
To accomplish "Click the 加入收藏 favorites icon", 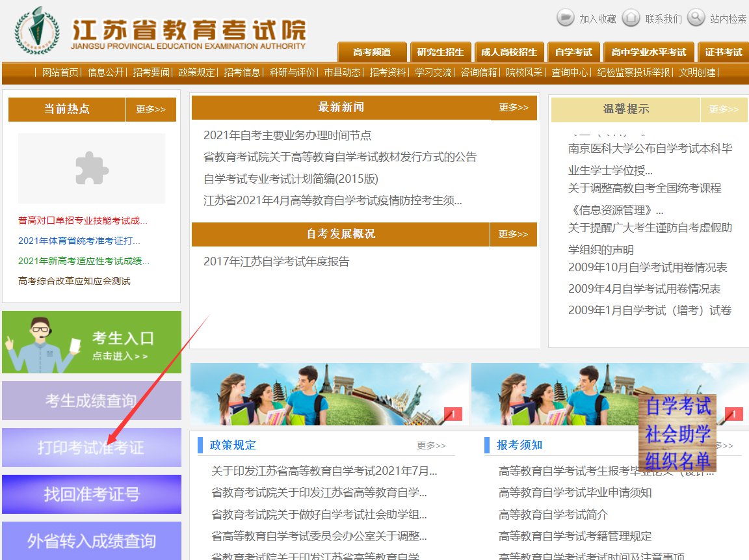I will 566,18.
